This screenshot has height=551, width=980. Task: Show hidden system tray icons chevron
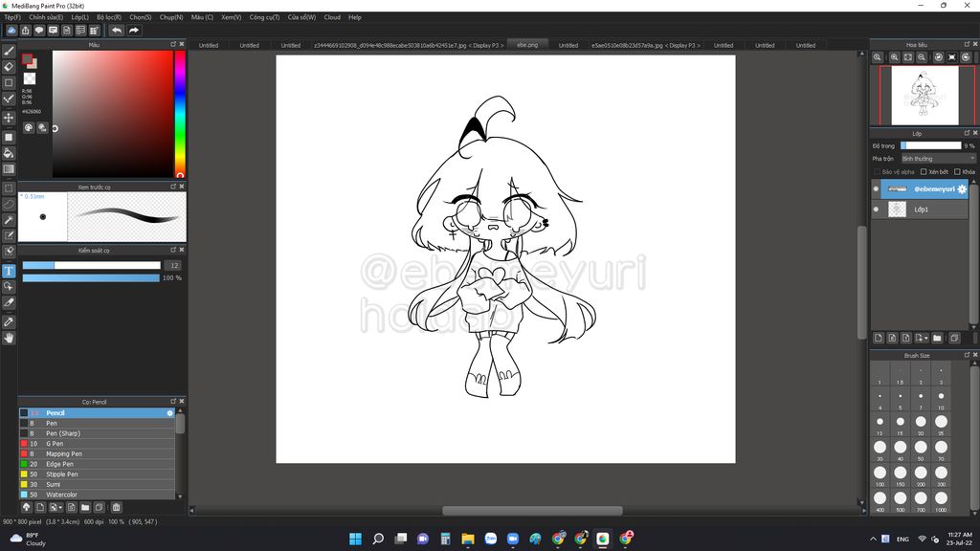click(873, 539)
